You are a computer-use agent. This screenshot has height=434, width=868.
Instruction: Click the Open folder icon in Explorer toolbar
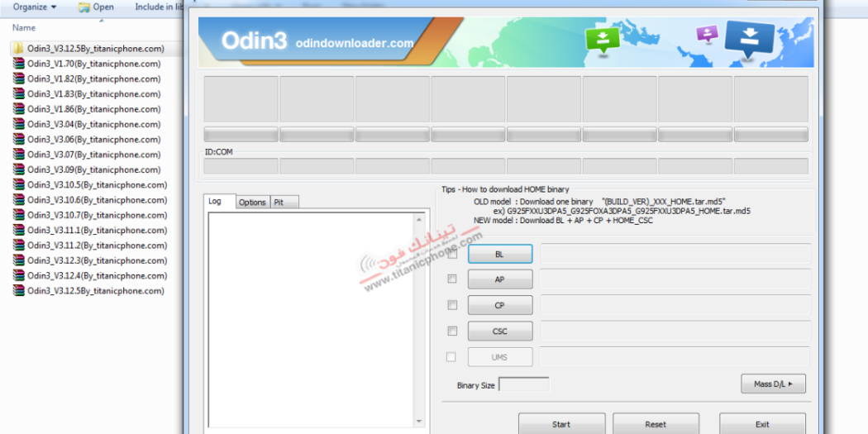click(84, 7)
